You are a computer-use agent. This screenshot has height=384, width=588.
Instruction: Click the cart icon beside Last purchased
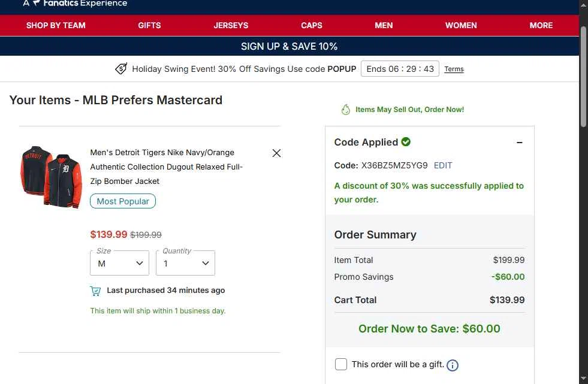tap(96, 291)
